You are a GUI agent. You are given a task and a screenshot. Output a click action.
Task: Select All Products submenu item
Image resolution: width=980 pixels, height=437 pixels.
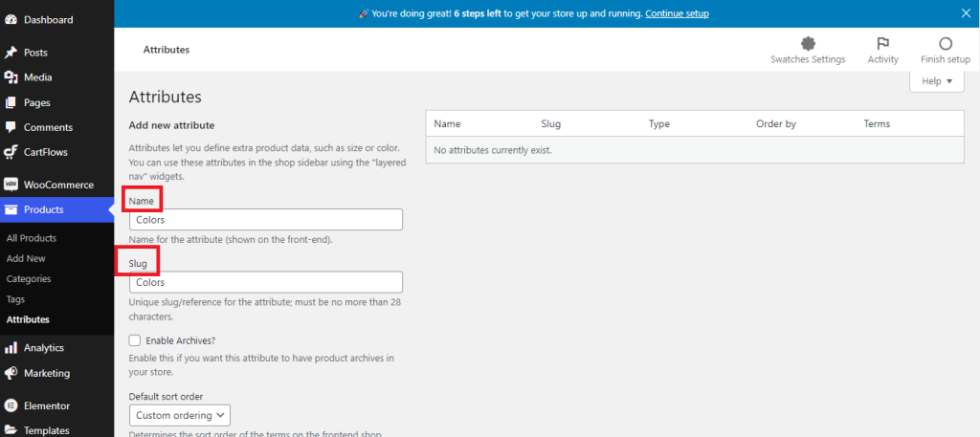point(32,238)
